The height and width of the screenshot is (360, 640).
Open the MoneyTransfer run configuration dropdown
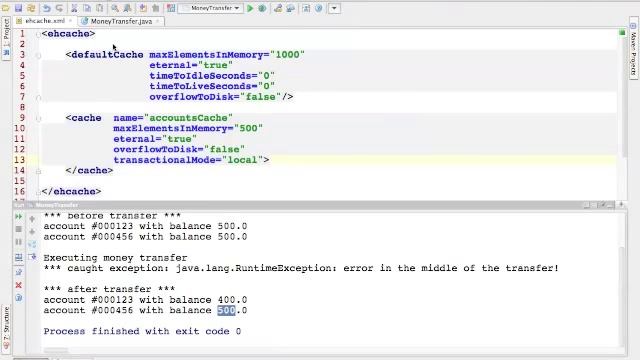(211, 8)
